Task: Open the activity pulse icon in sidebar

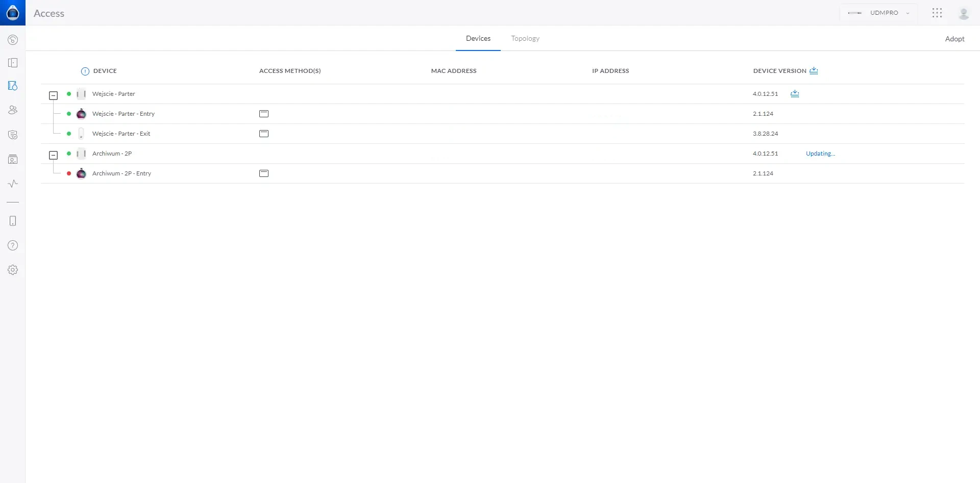Action: pos(13,184)
